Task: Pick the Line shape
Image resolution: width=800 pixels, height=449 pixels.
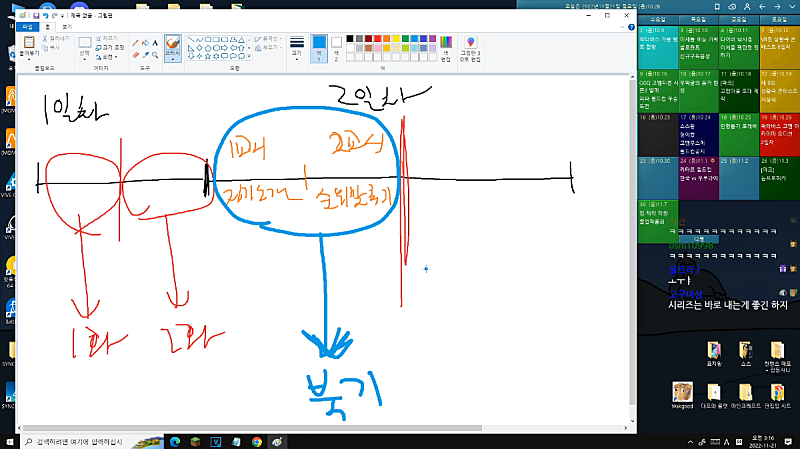Action: click(191, 39)
